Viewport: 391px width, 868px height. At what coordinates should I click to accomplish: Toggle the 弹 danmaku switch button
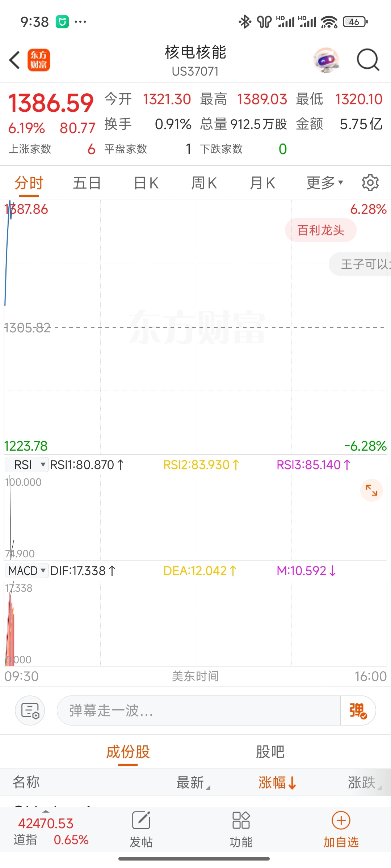(358, 710)
